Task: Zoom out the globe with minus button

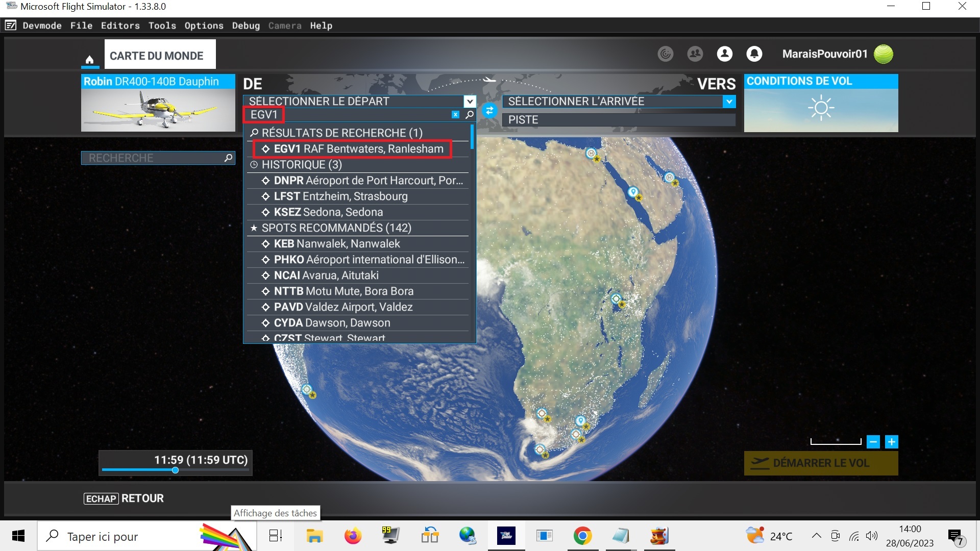Action: [x=873, y=442]
